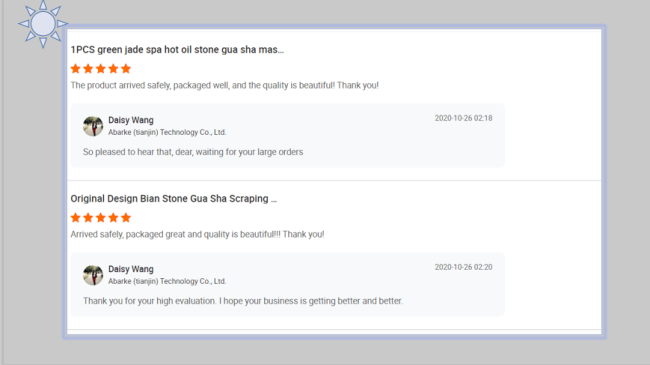650x365 pixels.
Task: Click the sun shape icon
Action: pyautogui.click(x=43, y=24)
